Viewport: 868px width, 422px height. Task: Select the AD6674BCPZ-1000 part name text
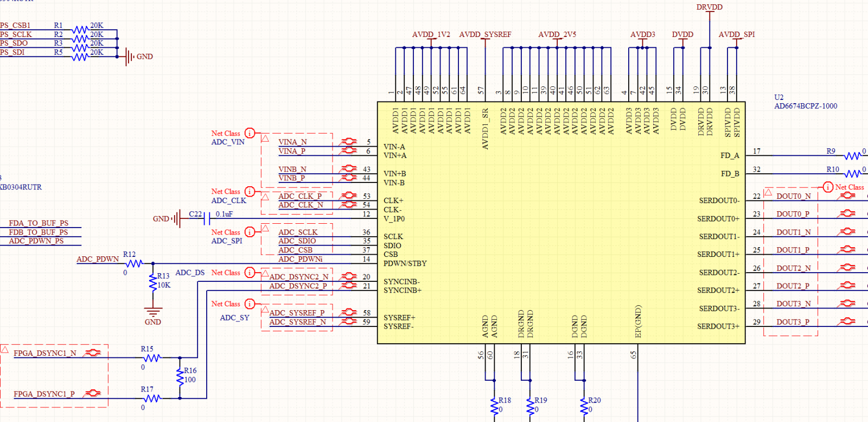tap(805, 106)
